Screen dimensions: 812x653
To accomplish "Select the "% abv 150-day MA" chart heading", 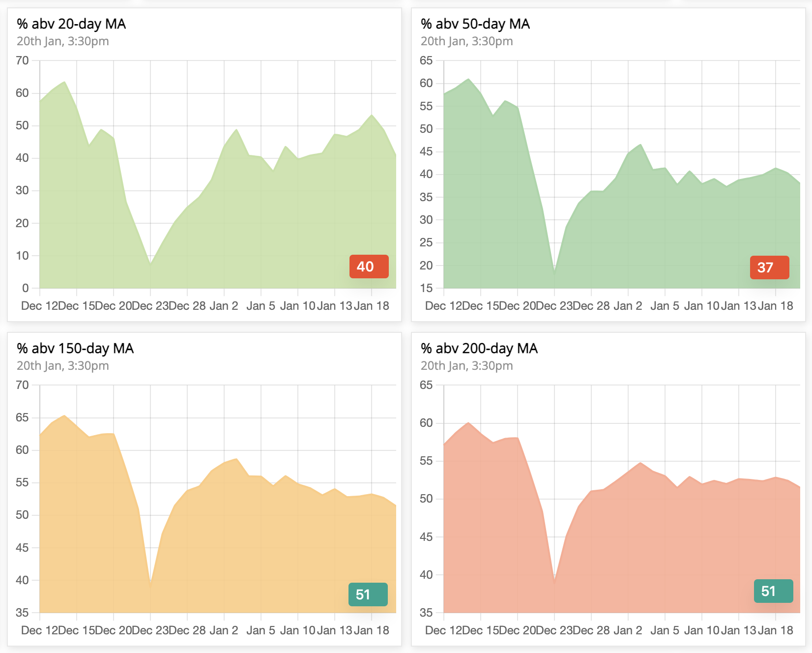I will click(x=75, y=349).
